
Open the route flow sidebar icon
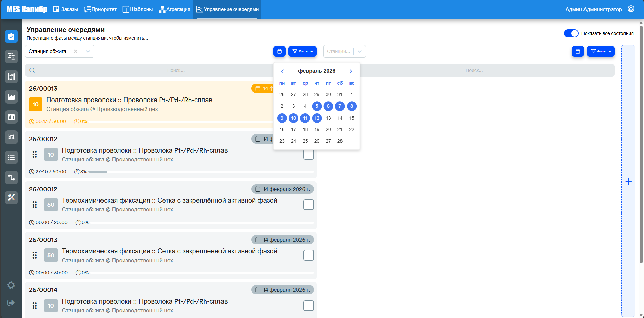11,177
